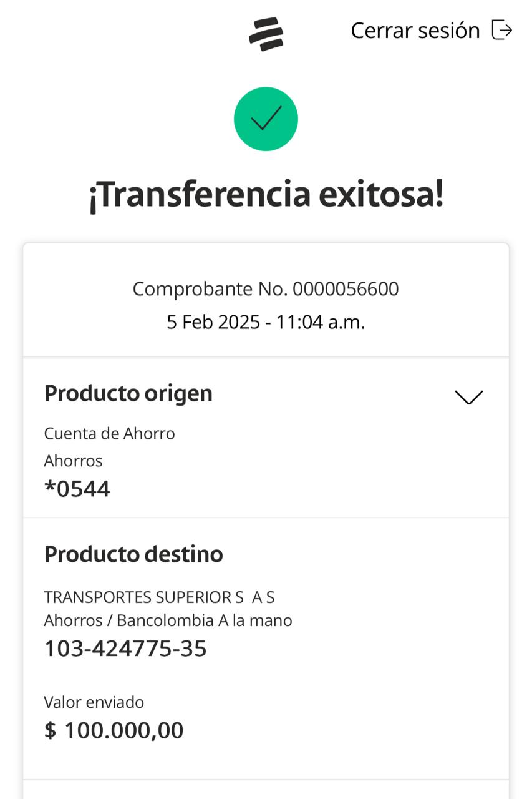The height and width of the screenshot is (799, 532).
Task: Select the Comprobante No. 0000056600 text
Action: pos(266,289)
